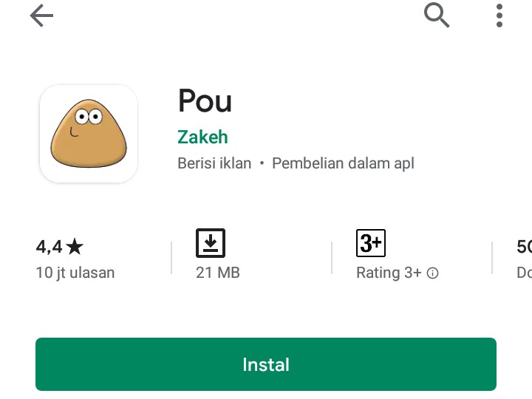
Task: Select the 3+ content rating badge
Action: pyautogui.click(x=371, y=243)
